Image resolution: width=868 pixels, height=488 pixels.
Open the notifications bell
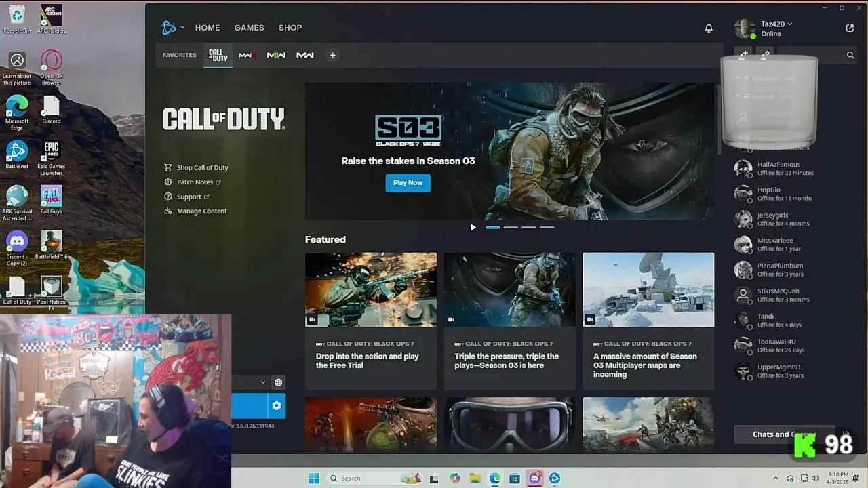click(x=709, y=28)
